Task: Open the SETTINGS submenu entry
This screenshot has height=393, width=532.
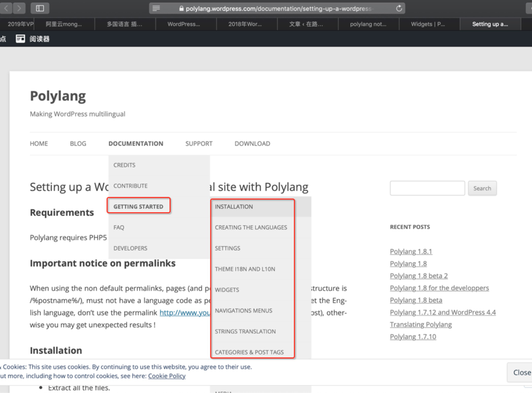Action: [261, 248]
